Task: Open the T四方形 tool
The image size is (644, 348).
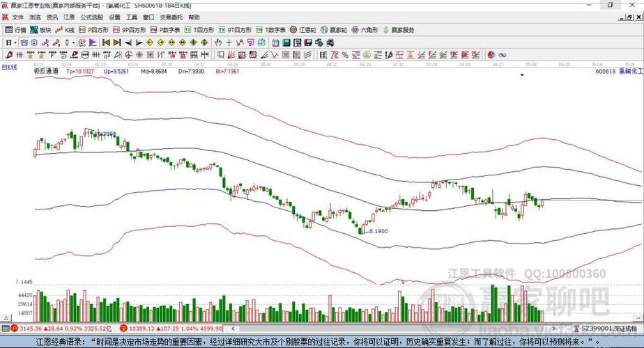Action: 199,30
